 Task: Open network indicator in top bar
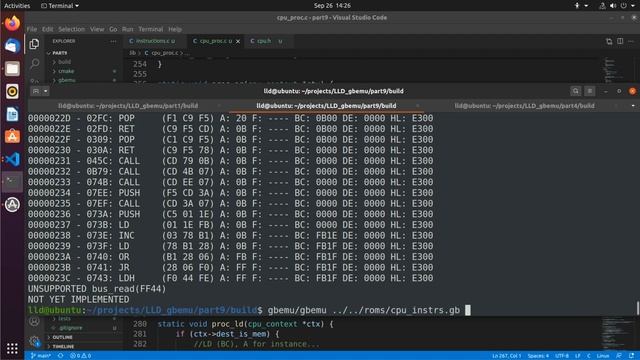[602, 6]
